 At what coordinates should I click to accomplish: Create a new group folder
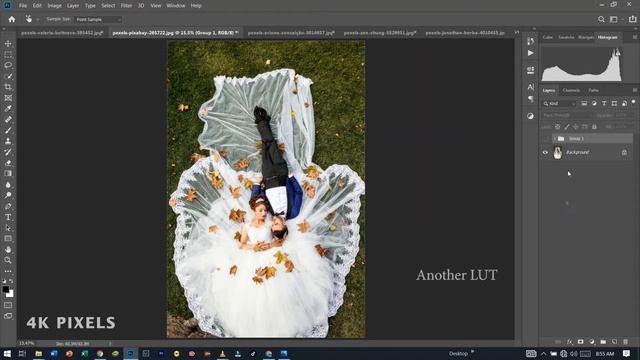603,342
